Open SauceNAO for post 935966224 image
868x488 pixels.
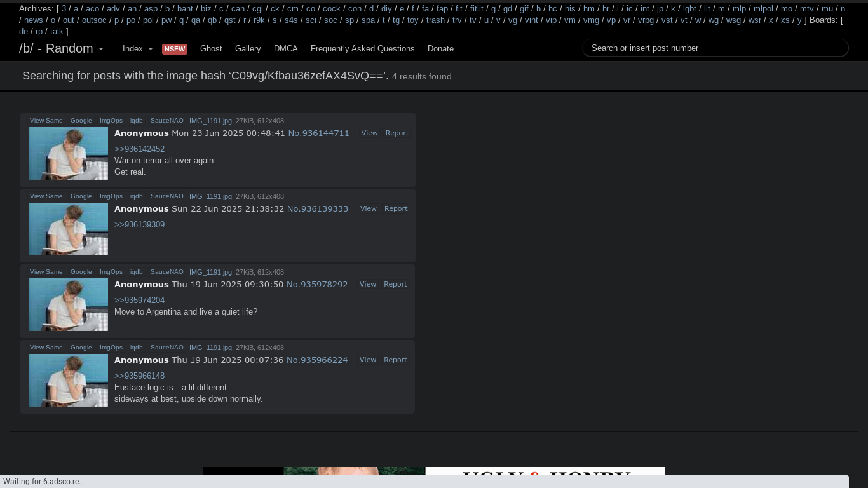point(167,348)
